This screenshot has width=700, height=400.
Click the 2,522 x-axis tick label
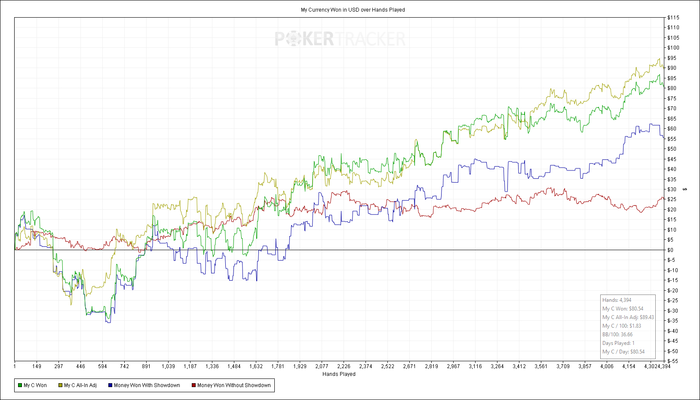[x=387, y=367]
